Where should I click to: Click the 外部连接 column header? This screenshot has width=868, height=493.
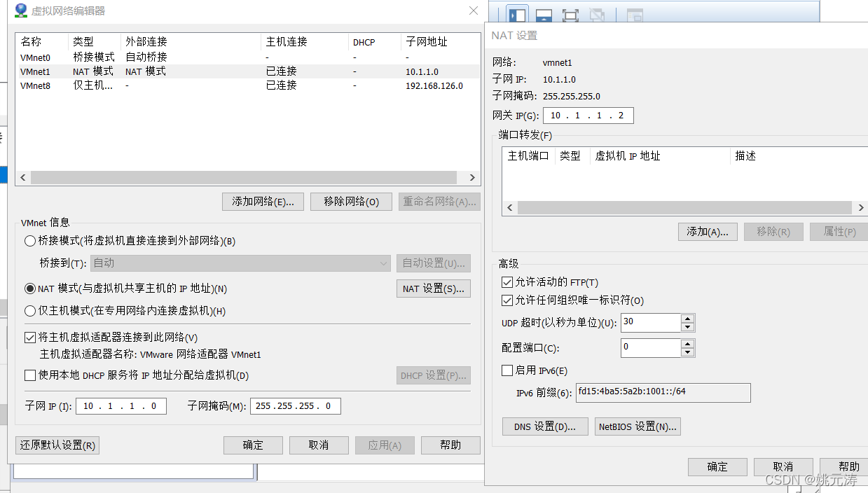pos(191,42)
